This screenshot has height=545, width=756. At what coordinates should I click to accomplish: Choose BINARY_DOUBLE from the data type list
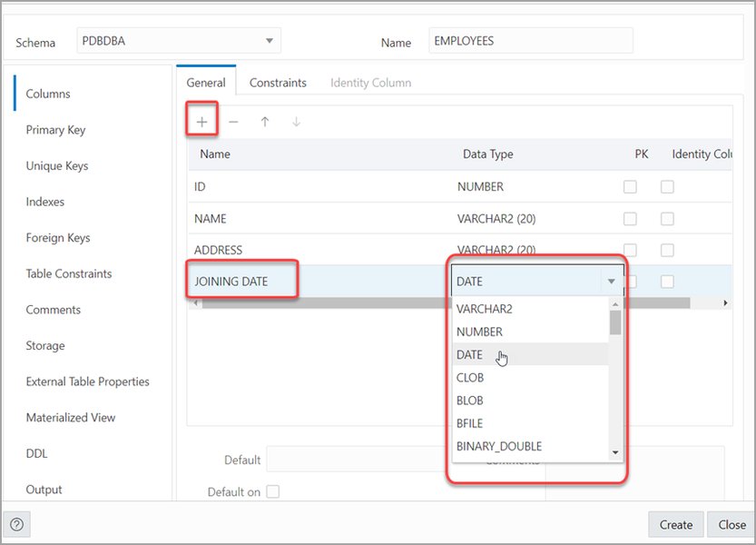pos(530,446)
